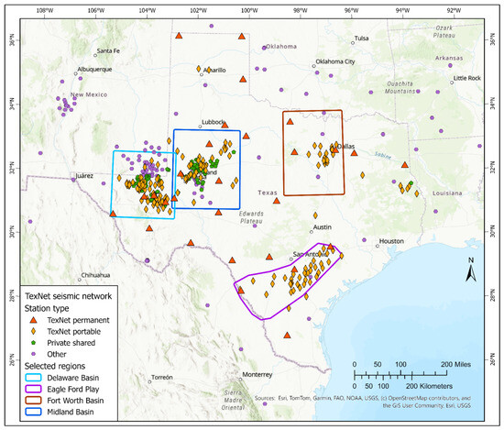Click the Midland Basin blue legend swatch

pos(33,412)
